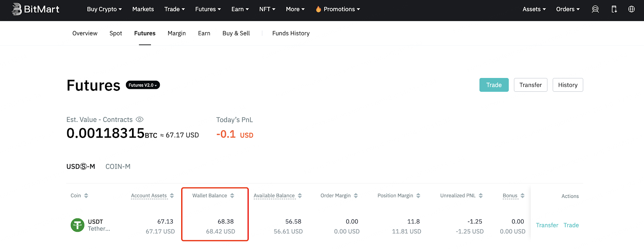Select the Futures assets tab

[145, 33]
